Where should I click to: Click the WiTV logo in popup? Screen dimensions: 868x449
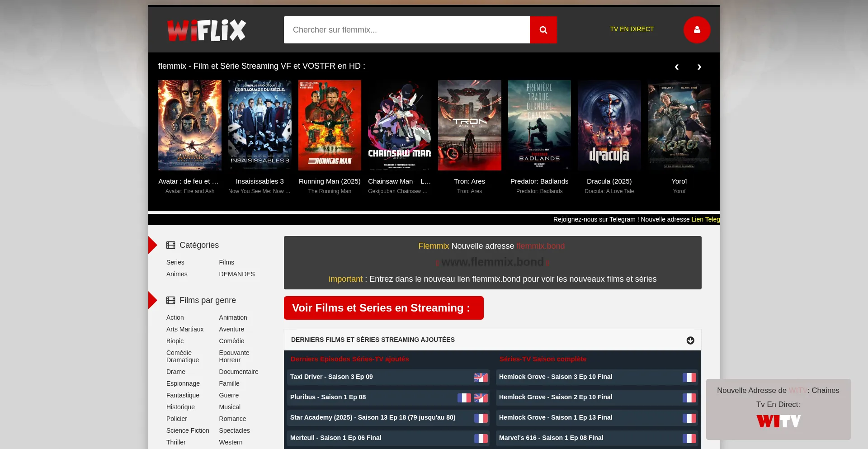click(x=778, y=421)
